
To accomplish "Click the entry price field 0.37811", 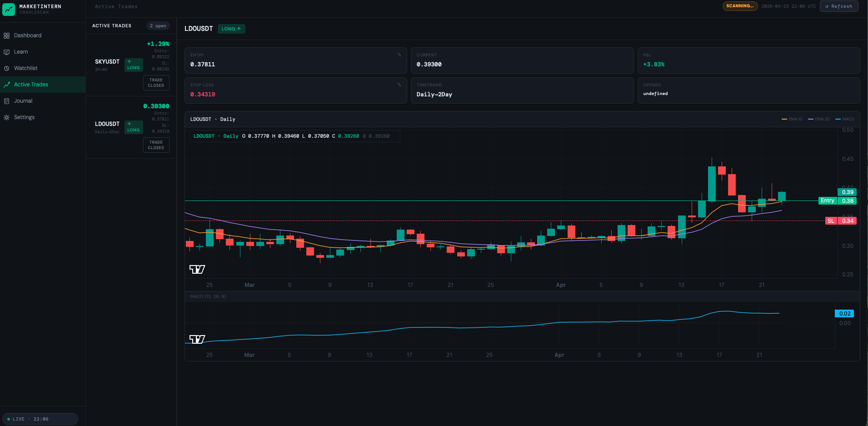I will (295, 60).
